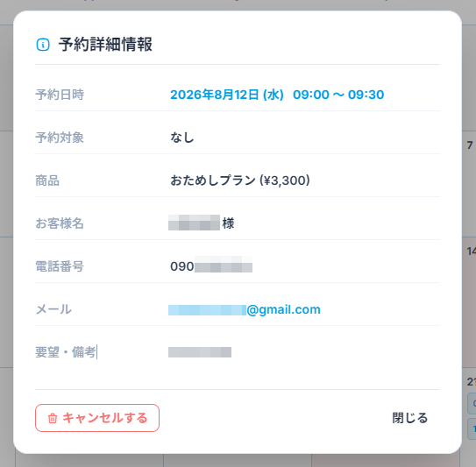Select calendar day 14 behind the dialog
This screenshot has height=467, width=476.
tap(472, 251)
